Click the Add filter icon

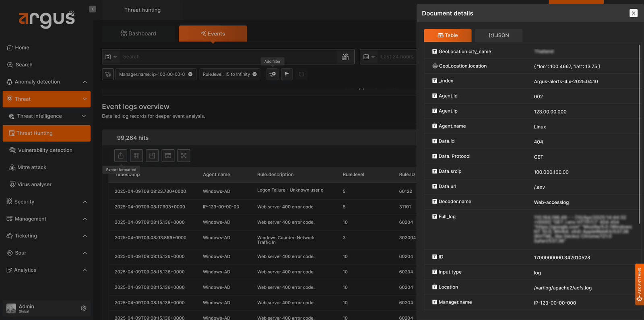[272, 74]
